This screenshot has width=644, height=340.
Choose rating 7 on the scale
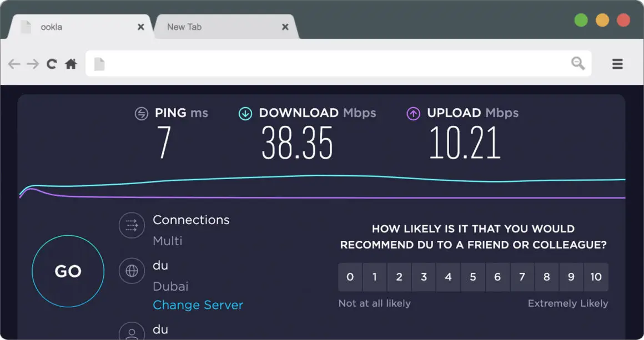(x=522, y=277)
